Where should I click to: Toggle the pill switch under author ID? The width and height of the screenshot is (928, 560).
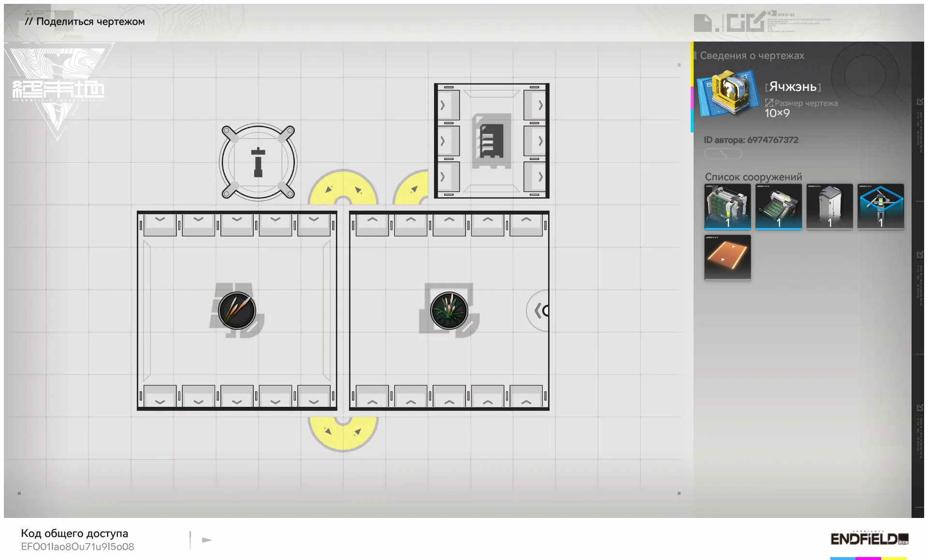point(723,154)
